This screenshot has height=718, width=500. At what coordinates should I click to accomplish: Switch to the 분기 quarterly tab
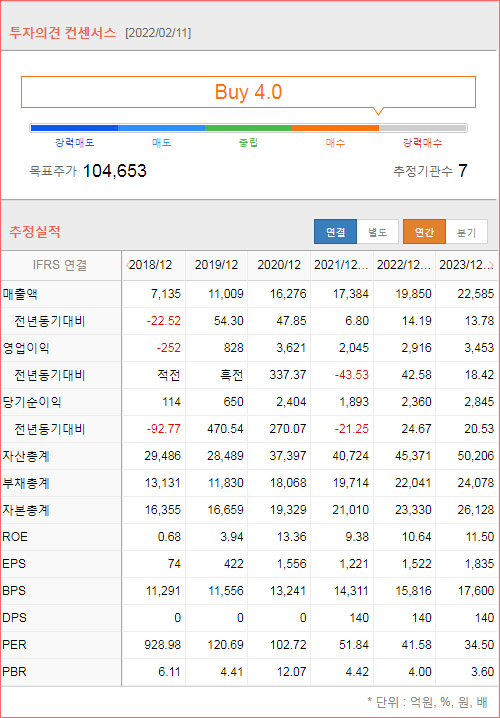(x=466, y=232)
